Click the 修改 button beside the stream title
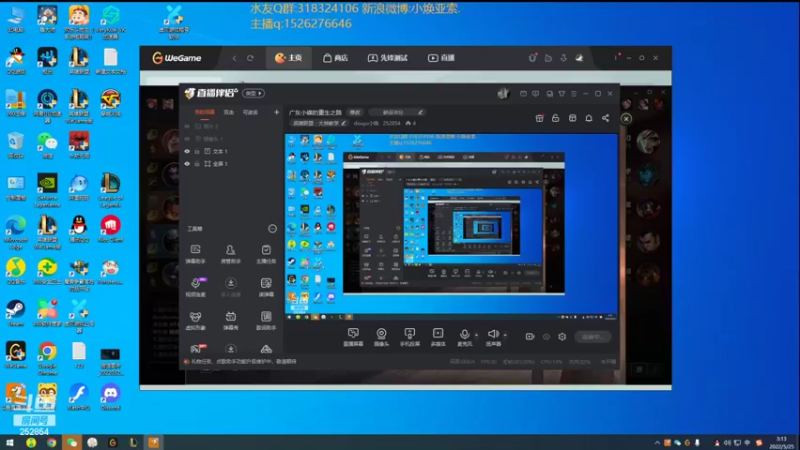Viewport: 800px width, 450px height. pyautogui.click(x=355, y=112)
